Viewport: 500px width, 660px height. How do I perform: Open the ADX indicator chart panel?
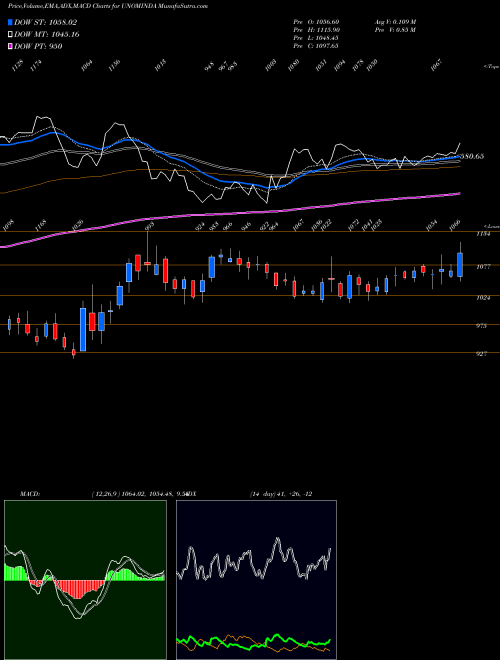tap(256, 580)
